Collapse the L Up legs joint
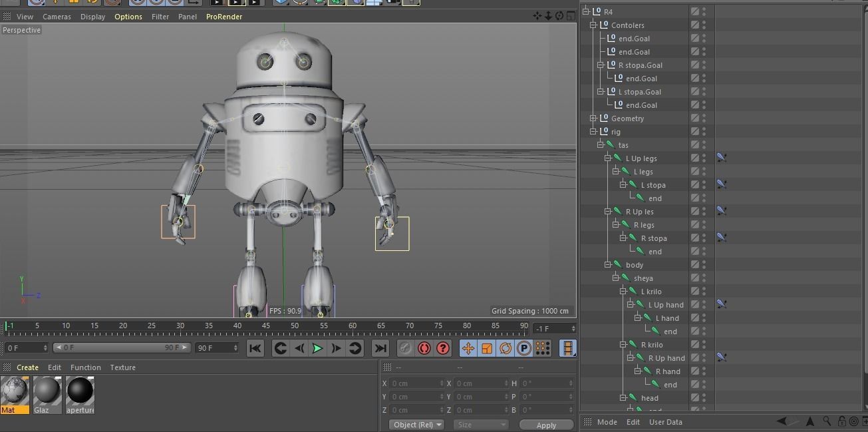The height and width of the screenshot is (432, 868). tap(608, 158)
